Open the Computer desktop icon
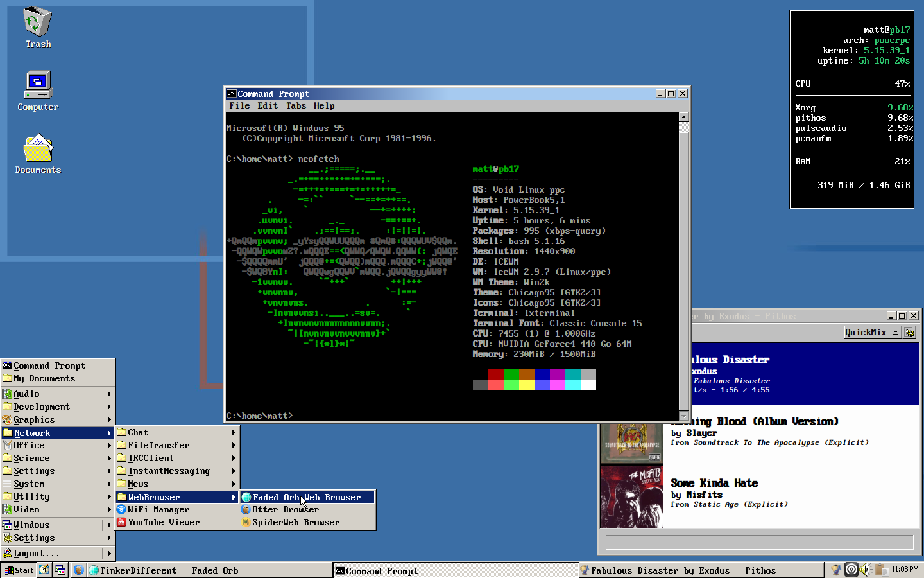 click(38, 90)
